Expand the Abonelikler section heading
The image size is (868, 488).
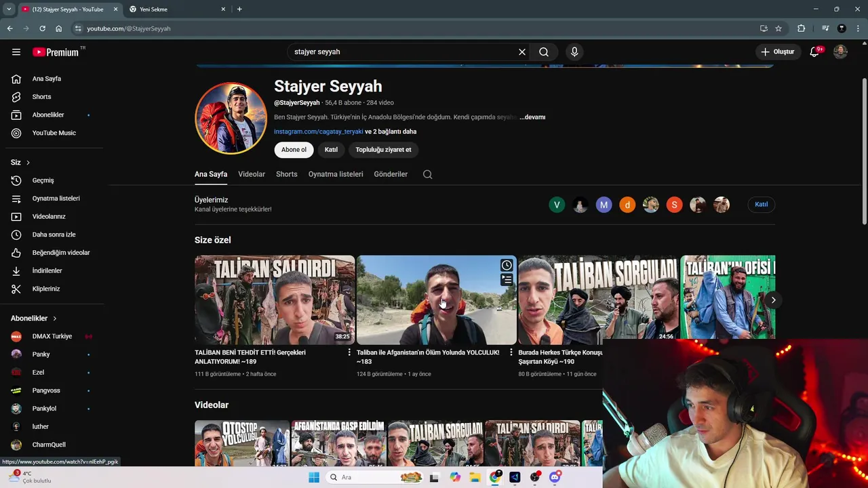tap(34, 319)
